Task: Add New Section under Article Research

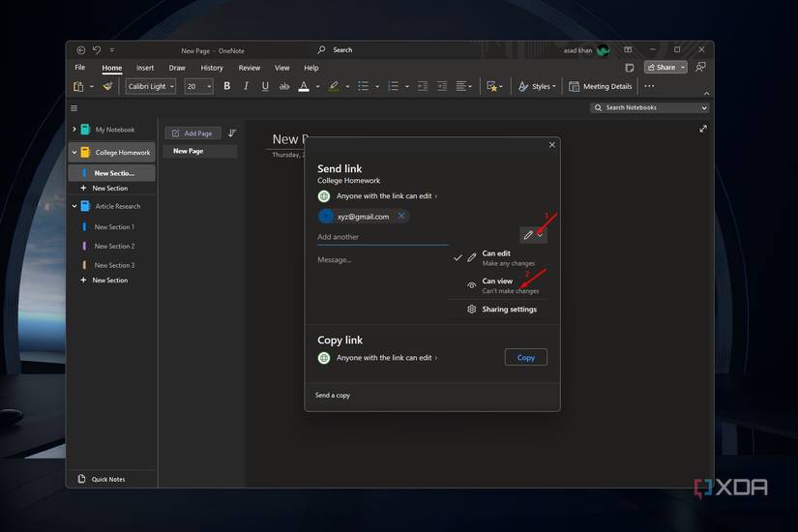Action: point(104,281)
